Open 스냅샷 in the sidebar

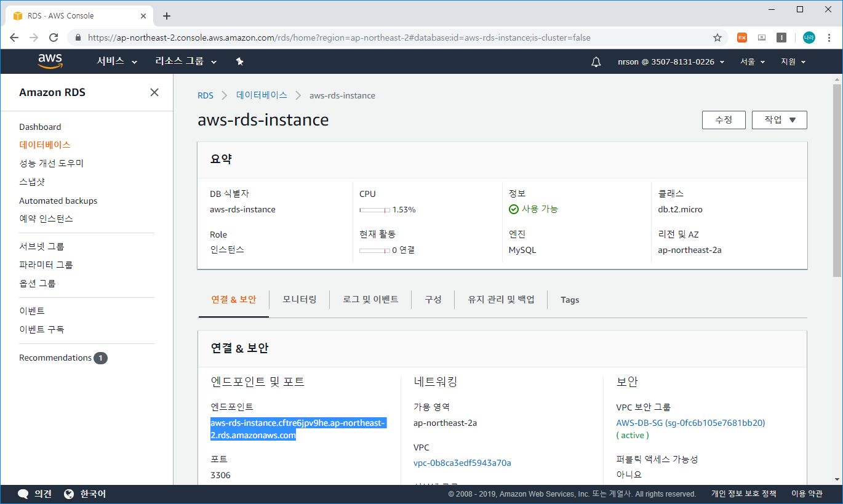point(32,182)
